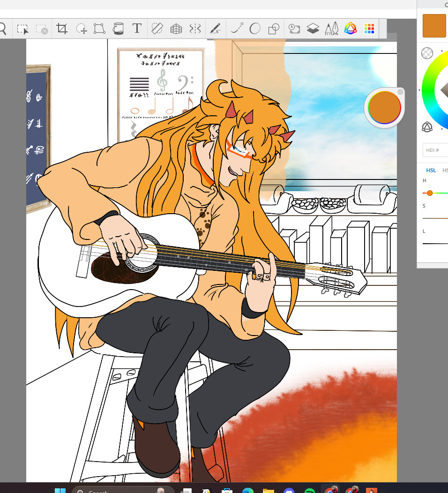The image size is (448, 493).
Task: Open Spotify from taskbar
Action: [x=310, y=491]
